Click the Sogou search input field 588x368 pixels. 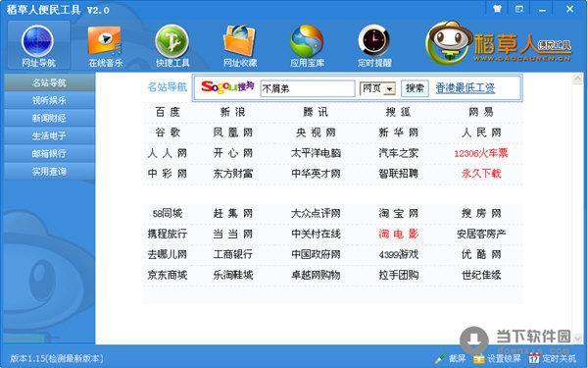[308, 88]
